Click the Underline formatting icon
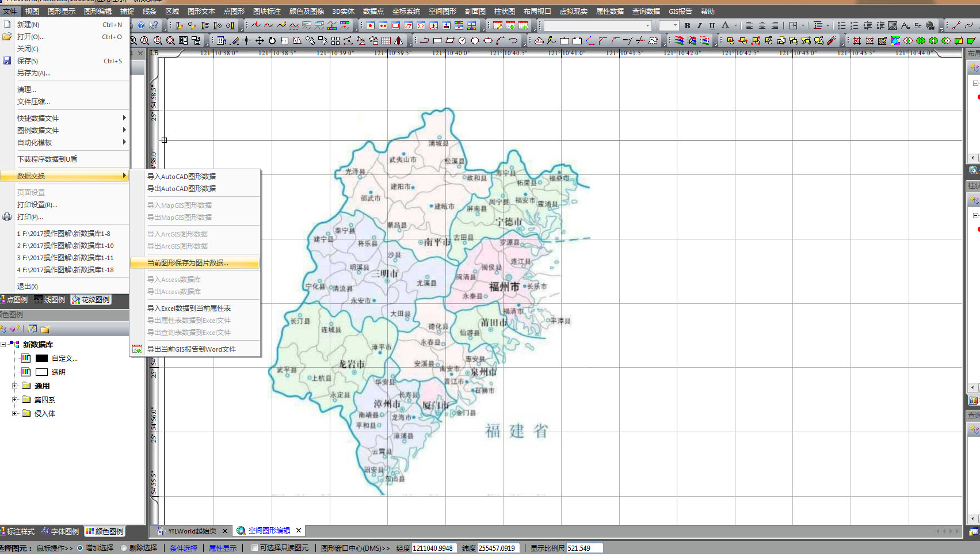Image resolution: width=980 pixels, height=560 pixels. pos(712,26)
